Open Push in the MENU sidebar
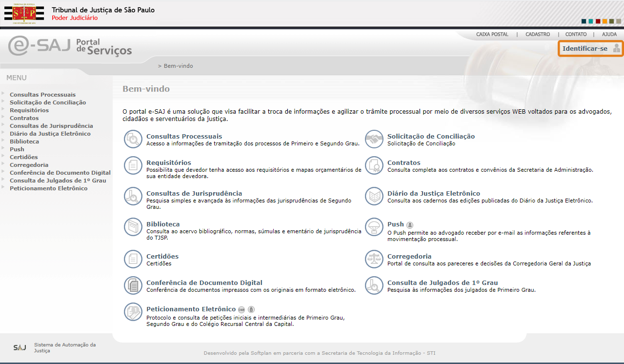 pos(17,149)
